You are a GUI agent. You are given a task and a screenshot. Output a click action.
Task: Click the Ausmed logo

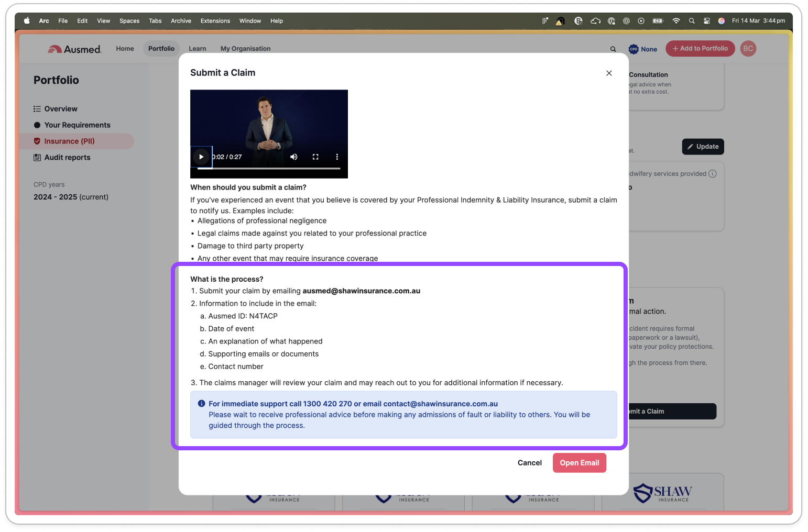tap(74, 49)
